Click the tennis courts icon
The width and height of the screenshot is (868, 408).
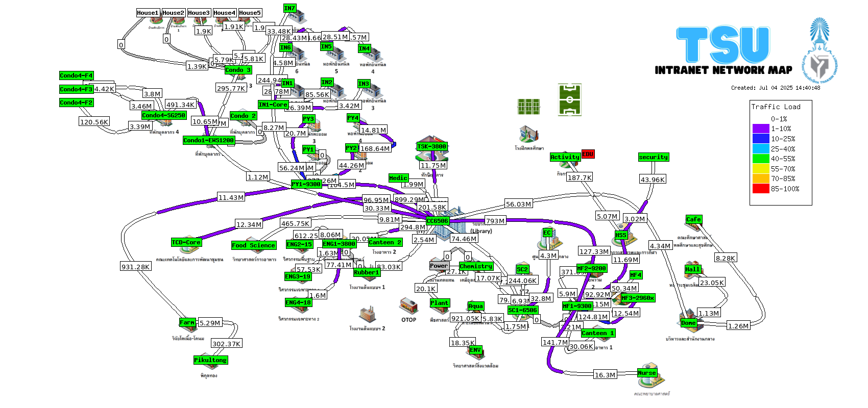[x=528, y=107]
